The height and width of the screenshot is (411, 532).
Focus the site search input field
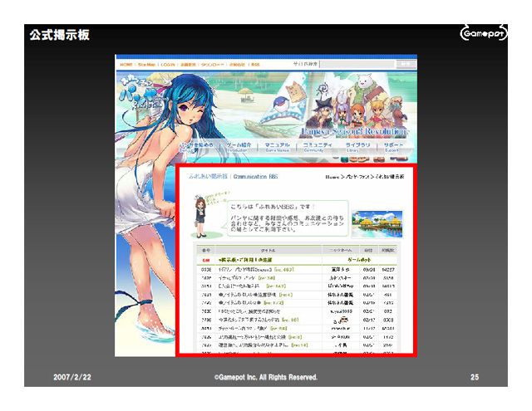click(x=357, y=64)
